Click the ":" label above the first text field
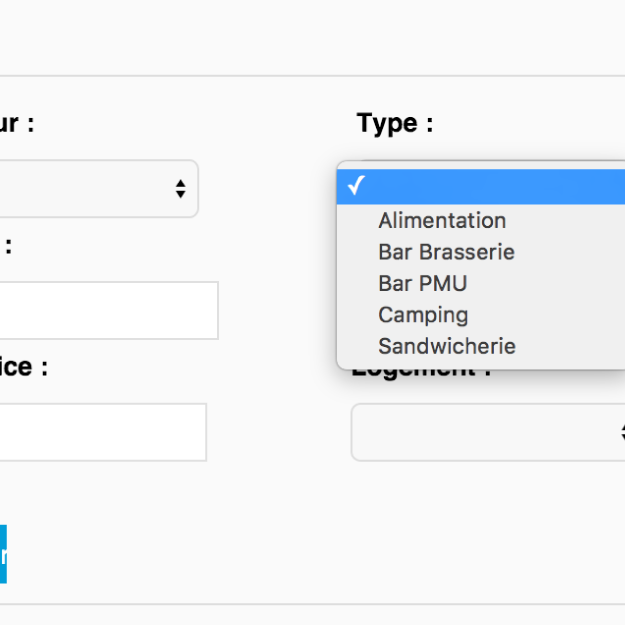Screen dimensions: 625x625 [6, 246]
